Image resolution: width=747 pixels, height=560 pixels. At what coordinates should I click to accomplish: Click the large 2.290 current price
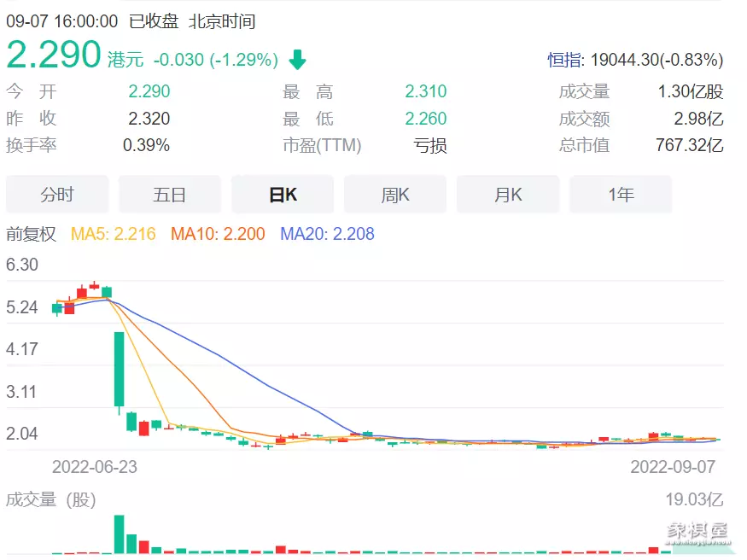54,55
